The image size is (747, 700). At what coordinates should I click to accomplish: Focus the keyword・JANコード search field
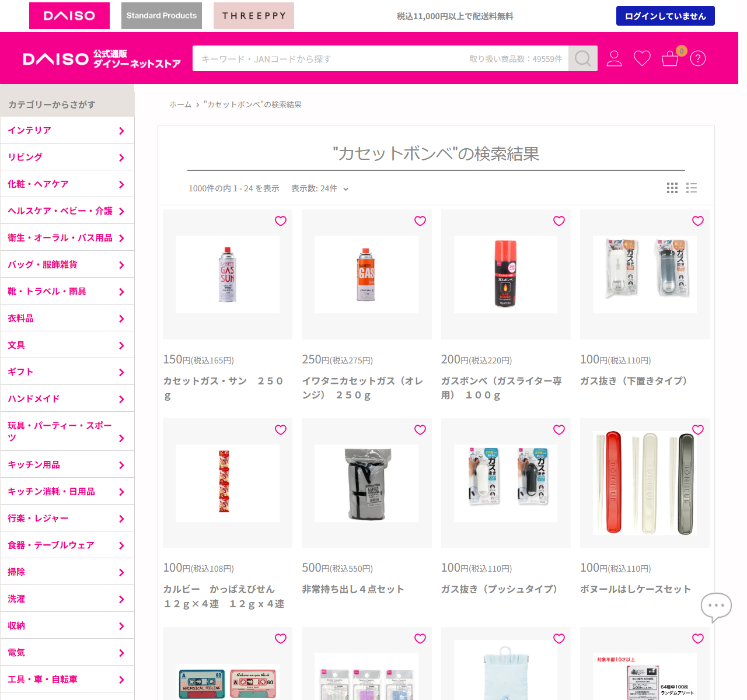coord(381,58)
